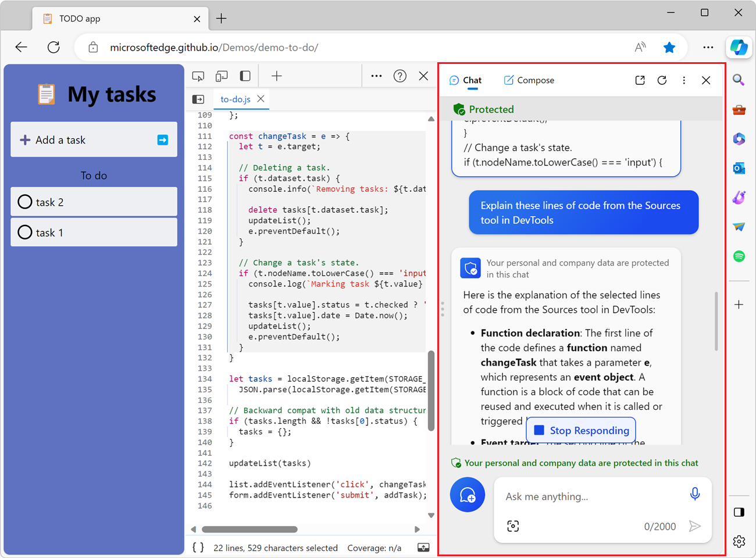756x558 pixels.
Task: Select the inspect element tool in DevTools
Action: tap(198, 76)
